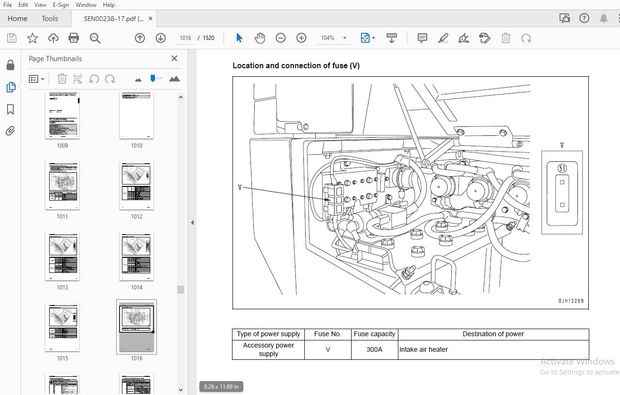Select the Highlight text pen tool
Image resolution: width=620 pixels, height=395 pixels.
click(443, 38)
